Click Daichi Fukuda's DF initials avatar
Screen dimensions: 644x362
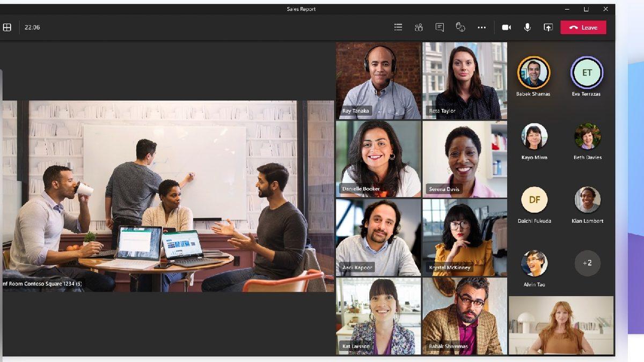point(534,200)
